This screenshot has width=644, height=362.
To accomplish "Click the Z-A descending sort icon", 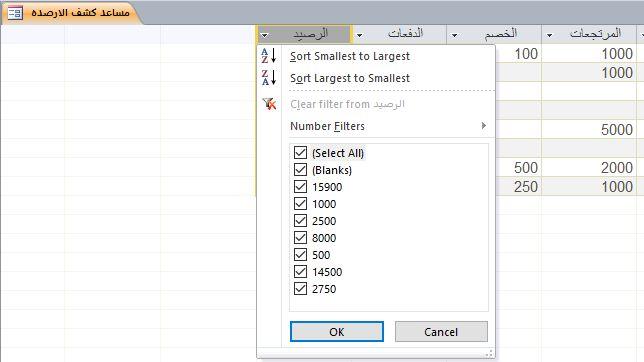I will pyautogui.click(x=269, y=78).
